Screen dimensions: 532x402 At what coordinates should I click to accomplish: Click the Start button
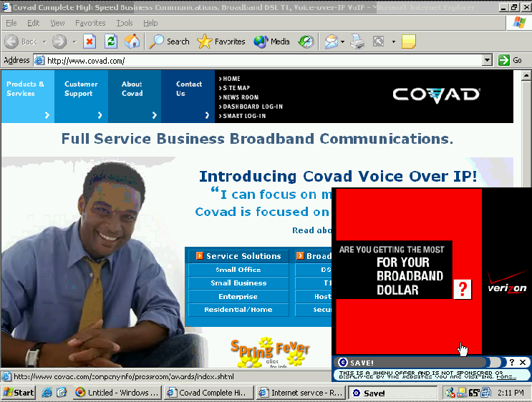[x=19, y=393]
